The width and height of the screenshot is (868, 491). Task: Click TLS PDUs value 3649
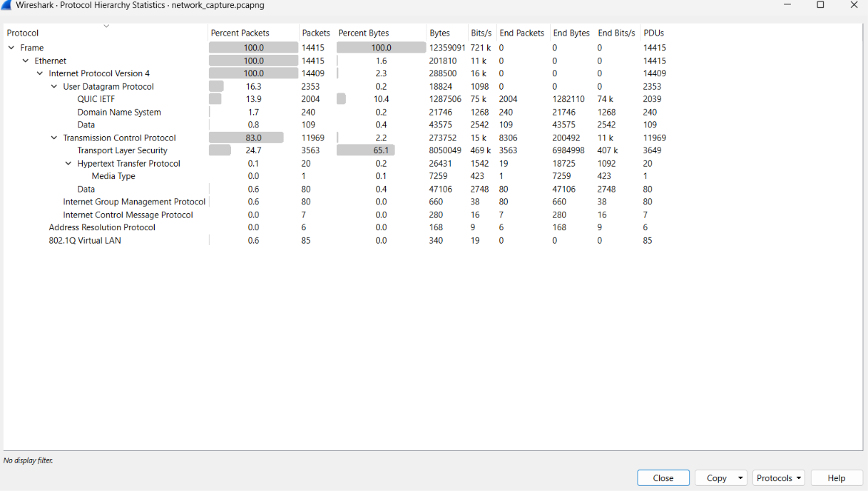652,150
